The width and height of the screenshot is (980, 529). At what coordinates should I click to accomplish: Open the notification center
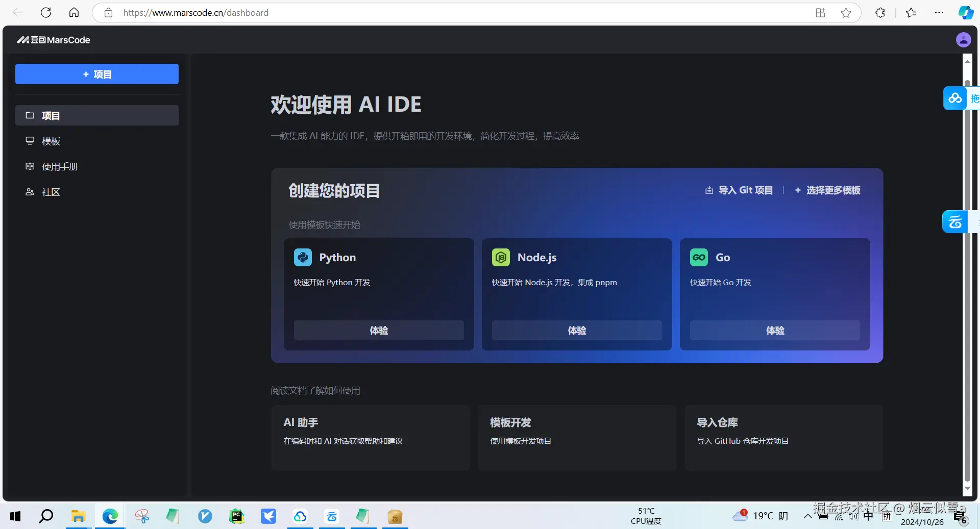tap(960, 517)
